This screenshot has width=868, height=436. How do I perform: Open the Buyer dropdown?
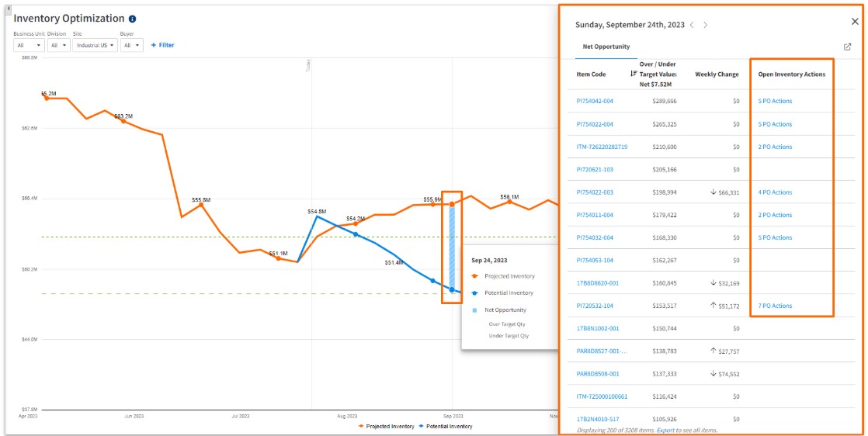[132, 45]
